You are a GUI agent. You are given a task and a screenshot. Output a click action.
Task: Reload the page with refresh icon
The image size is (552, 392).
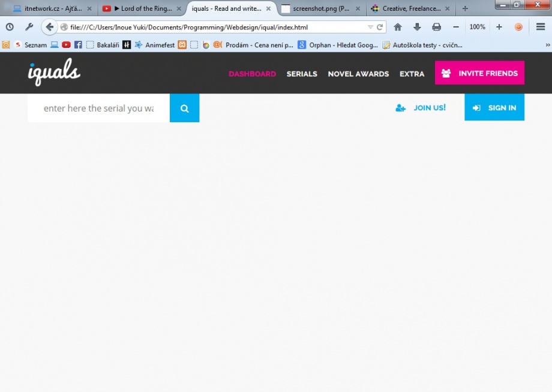(x=380, y=27)
